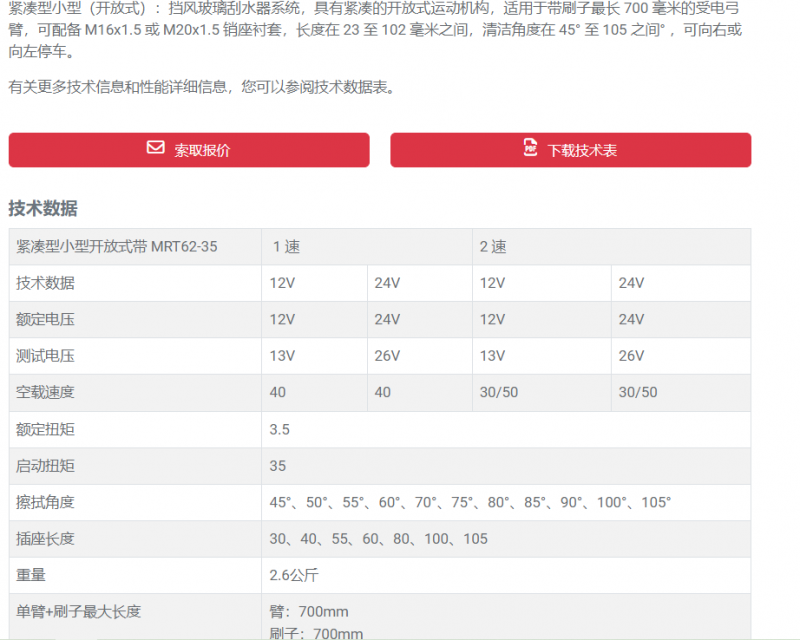Click the envelope icon on the quote button

[x=156, y=147]
